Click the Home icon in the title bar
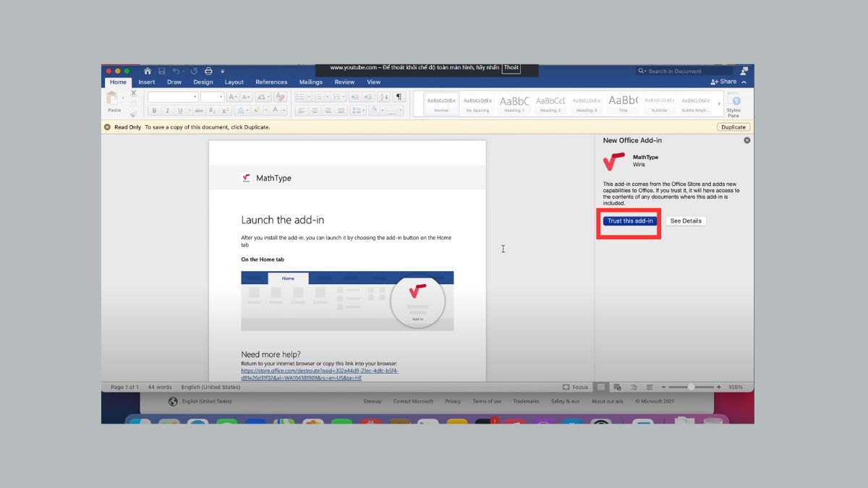The image size is (868, 488). 148,71
